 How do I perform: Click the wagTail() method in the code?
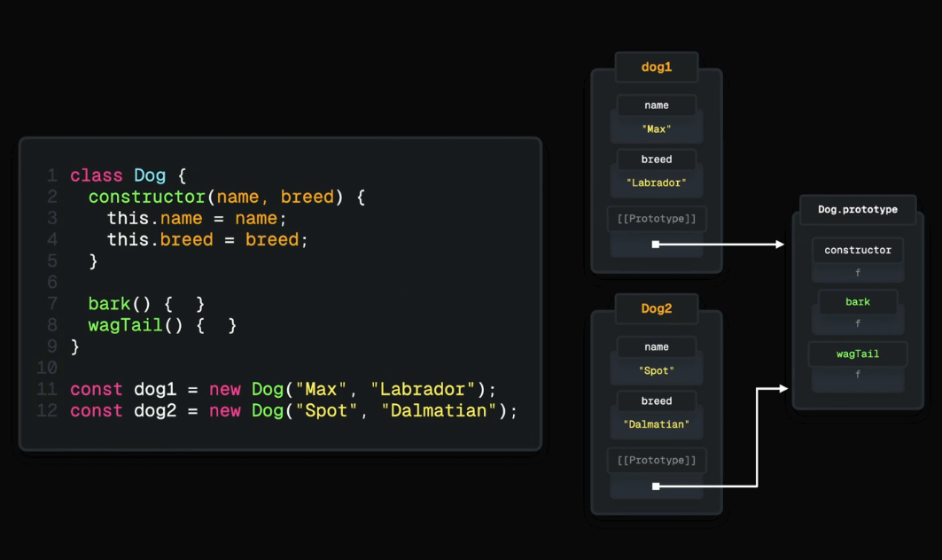pos(136,325)
